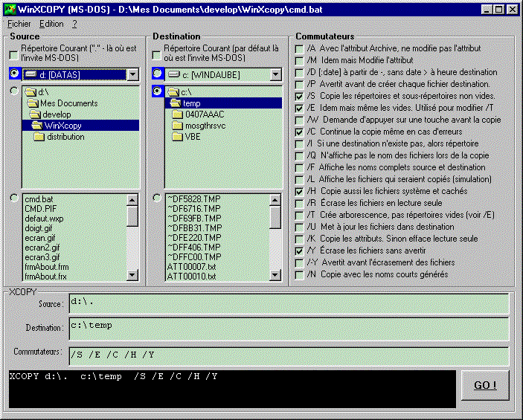Select CMD.PIF in Source file list

click(x=41, y=209)
